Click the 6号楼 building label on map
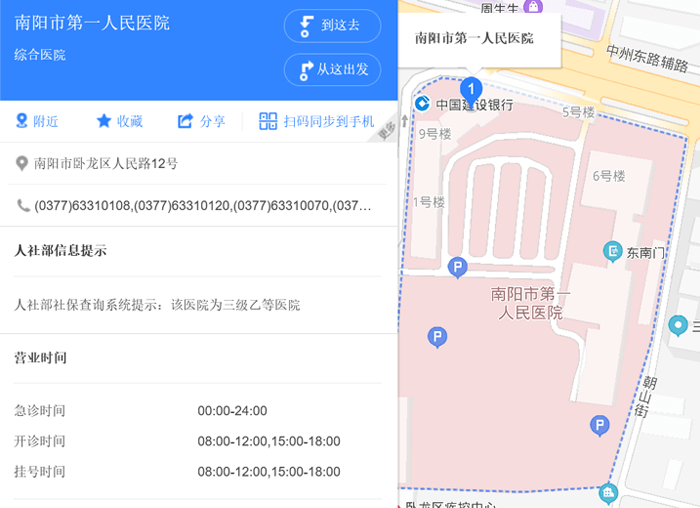The height and width of the screenshot is (508, 700). [x=609, y=176]
